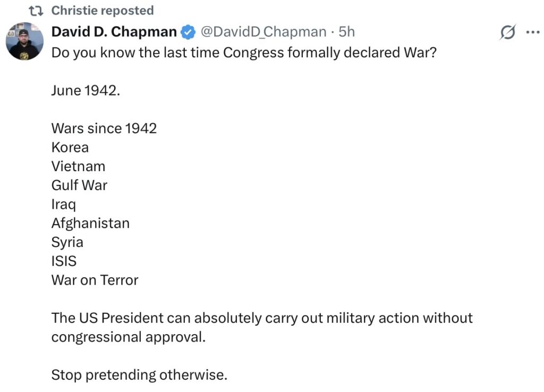544x392 pixels.
Task: Click the "June 1942." line
Action: [86, 90]
